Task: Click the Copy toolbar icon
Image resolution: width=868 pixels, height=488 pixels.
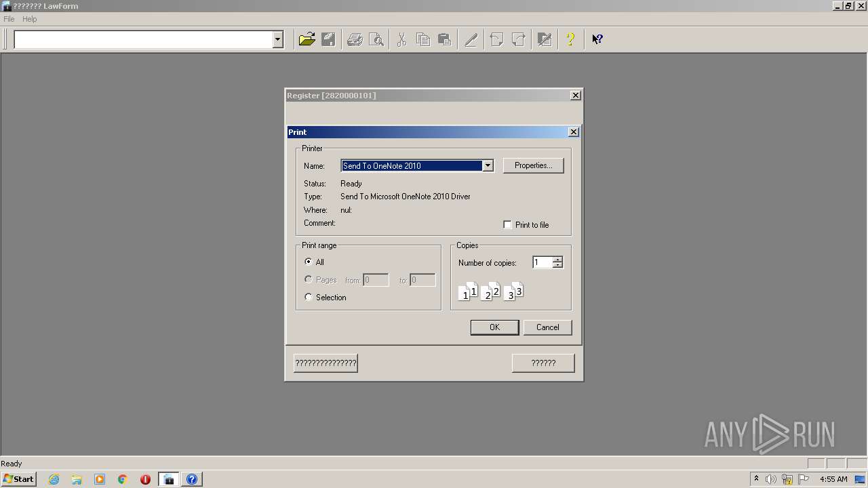Action: [x=423, y=39]
